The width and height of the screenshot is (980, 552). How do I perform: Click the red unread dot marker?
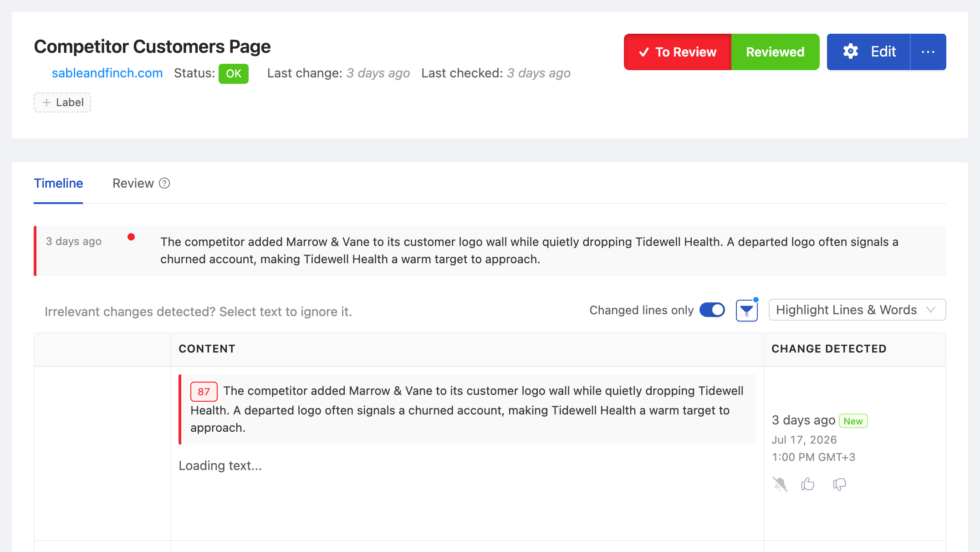131,237
